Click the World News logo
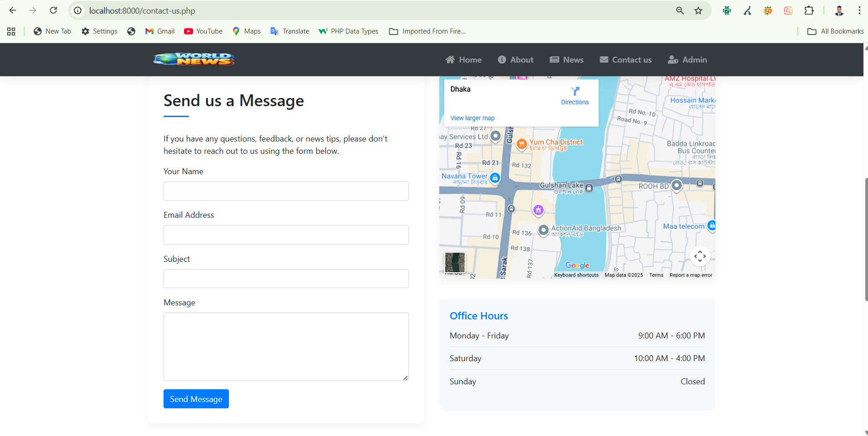Viewport: 868px width, 436px height. pyautogui.click(x=194, y=59)
